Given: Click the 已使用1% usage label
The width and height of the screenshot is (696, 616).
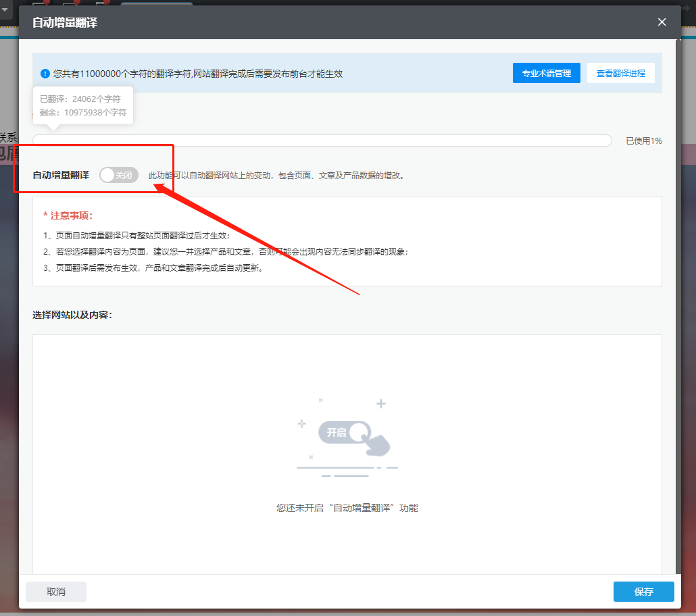Looking at the screenshot, I should point(643,140).
